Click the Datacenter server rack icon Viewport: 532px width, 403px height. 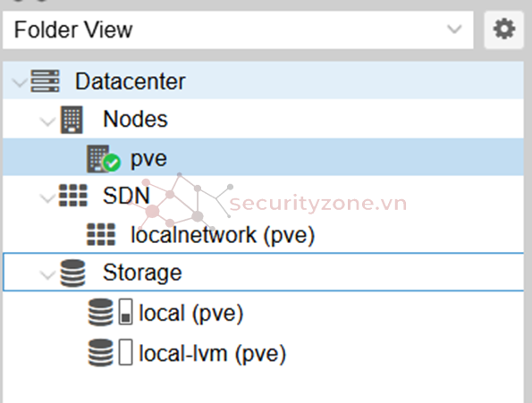[x=45, y=81]
